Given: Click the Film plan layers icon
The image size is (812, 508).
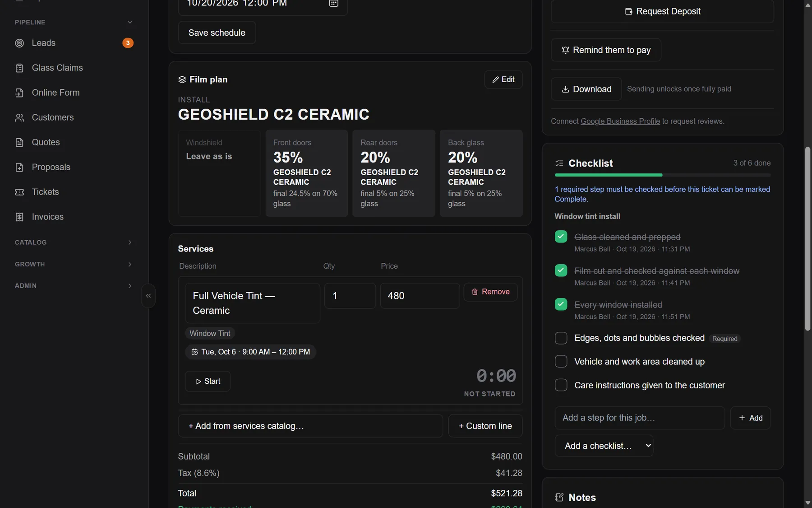Looking at the screenshot, I should coord(182,79).
